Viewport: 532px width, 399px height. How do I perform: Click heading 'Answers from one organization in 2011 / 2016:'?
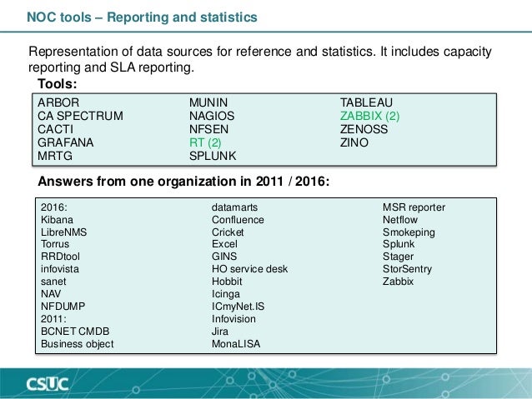click(x=183, y=182)
